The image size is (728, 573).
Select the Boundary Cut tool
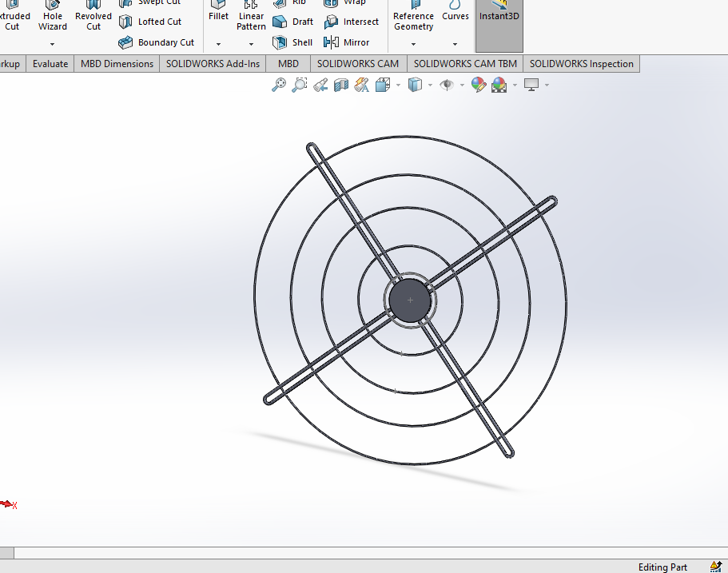[x=156, y=42]
